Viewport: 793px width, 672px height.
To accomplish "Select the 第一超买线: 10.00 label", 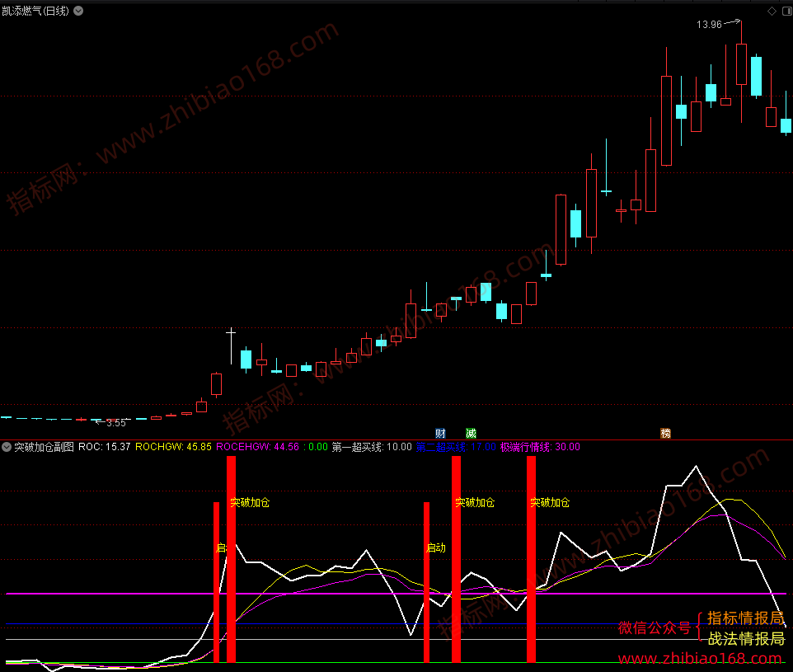I will 372,447.
